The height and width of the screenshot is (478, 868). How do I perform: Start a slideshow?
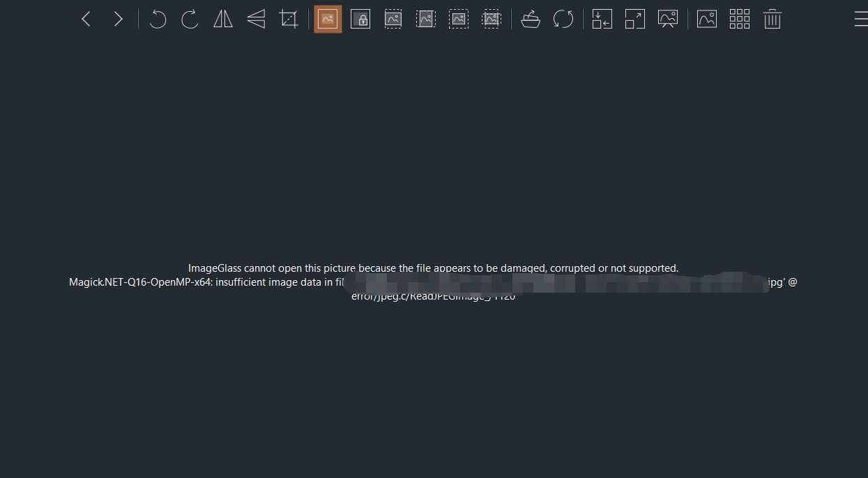[667, 19]
